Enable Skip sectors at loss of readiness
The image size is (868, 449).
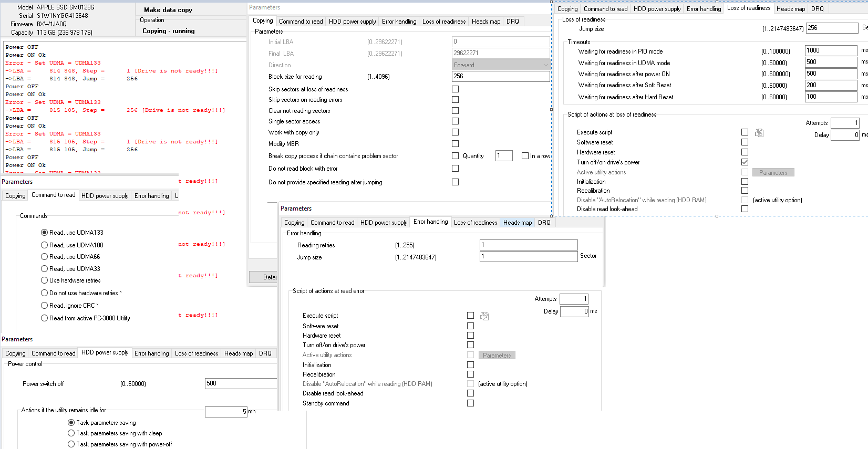pyautogui.click(x=455, y=89)
